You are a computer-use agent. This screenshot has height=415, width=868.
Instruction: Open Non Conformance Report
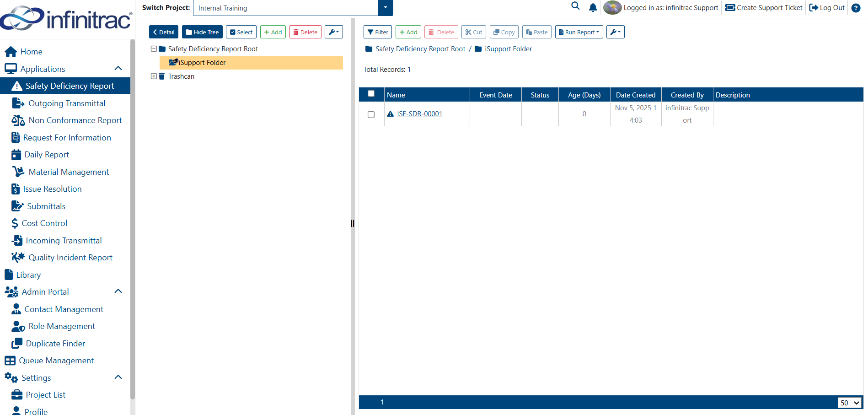pyautogui.click(x=65, y=120)
